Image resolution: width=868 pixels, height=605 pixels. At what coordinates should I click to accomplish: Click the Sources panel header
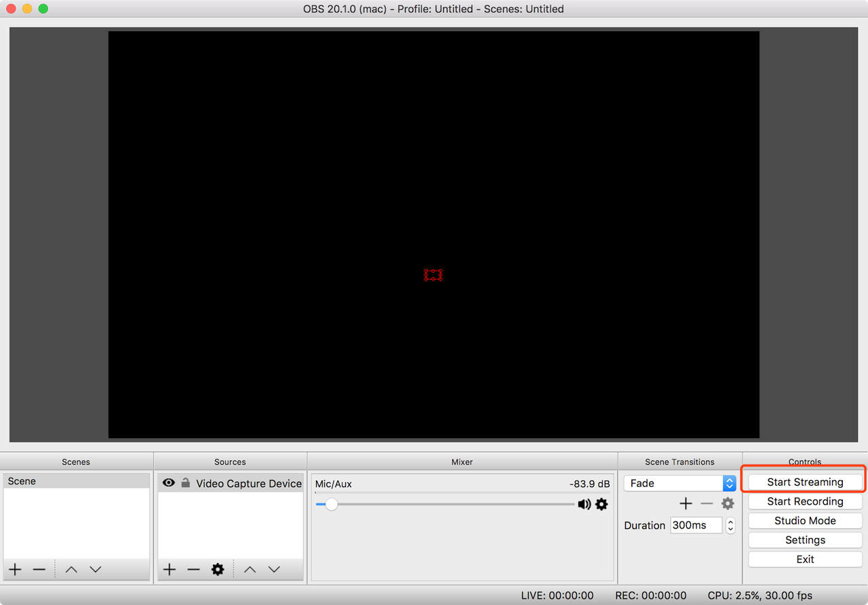(230, 462)
